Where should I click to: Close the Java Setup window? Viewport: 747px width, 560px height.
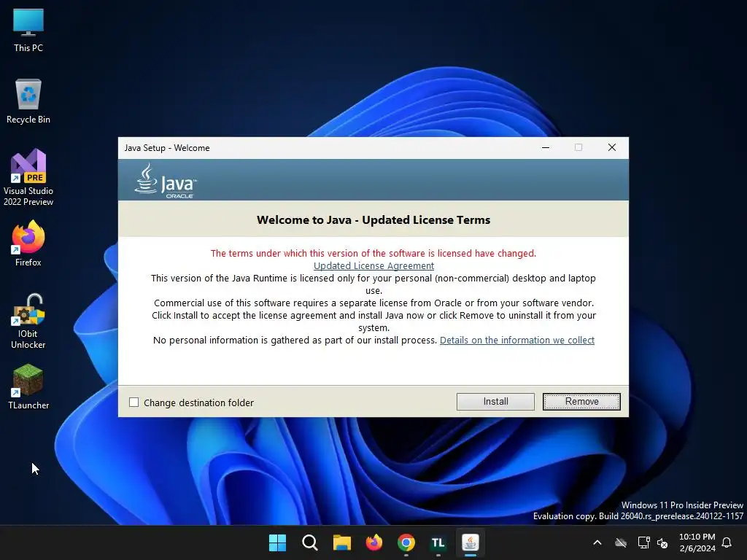pyautogui.click(x=612, y=147)
